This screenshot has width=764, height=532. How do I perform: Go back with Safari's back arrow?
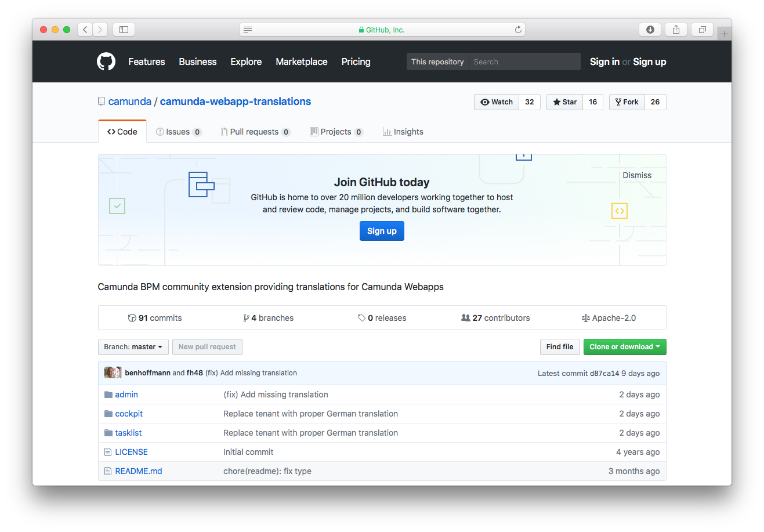(85, 30)
